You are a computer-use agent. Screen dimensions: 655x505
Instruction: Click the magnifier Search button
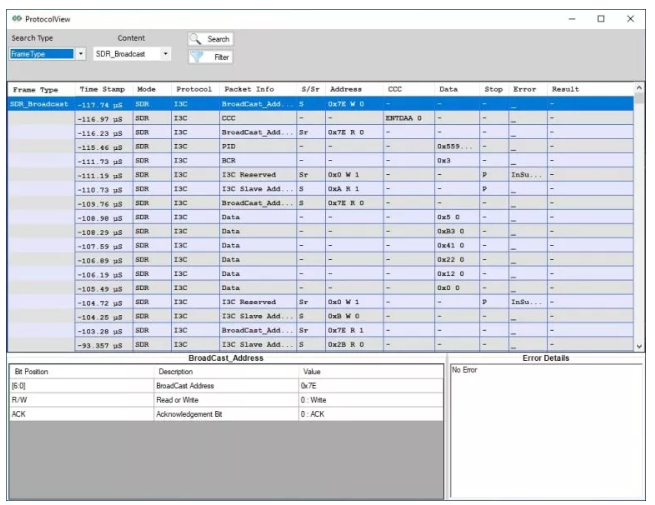point(211,39)
